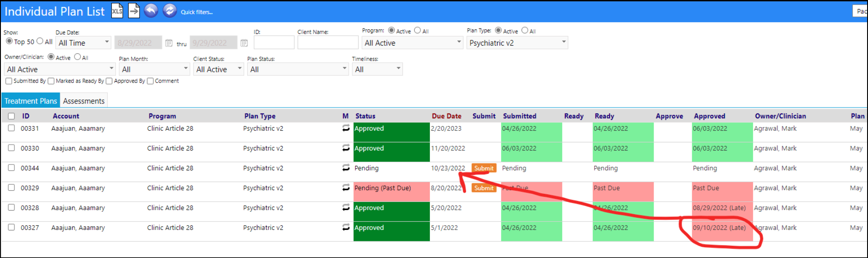This screenshot has width=868, height=258.
Task: Open the Client Status dropdown
Action: point(218,69)
